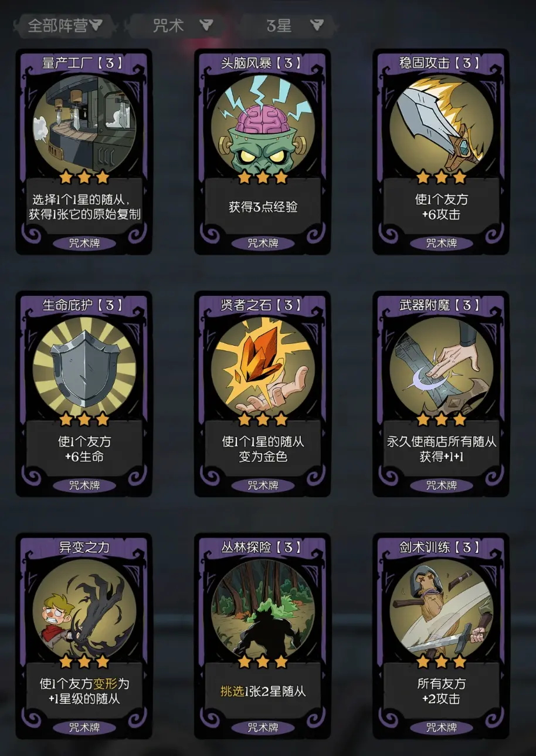Click the 生命庇护 shield artwork

pos(84,367)
